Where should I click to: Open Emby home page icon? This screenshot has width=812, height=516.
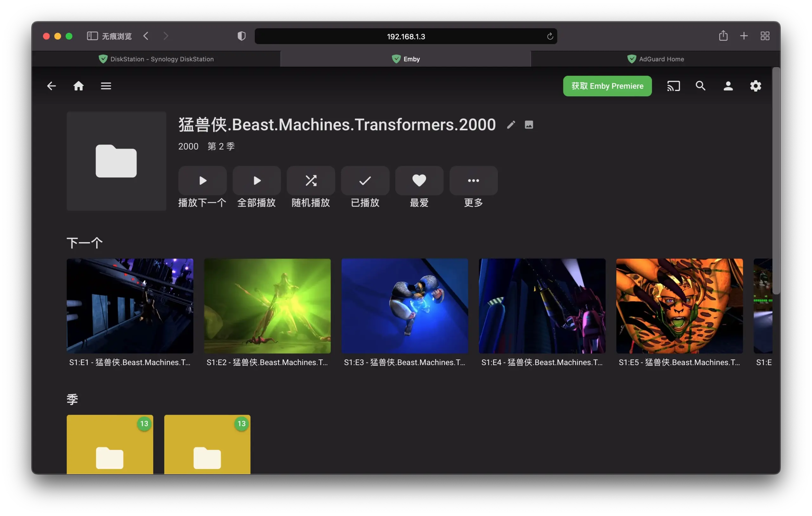click(79, 86)
